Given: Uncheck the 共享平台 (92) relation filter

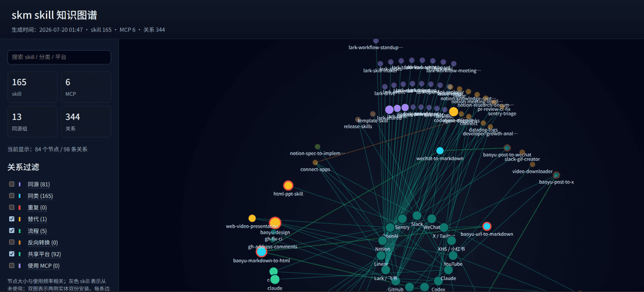Looking at the screenshot, I should [x=12, y=254].
